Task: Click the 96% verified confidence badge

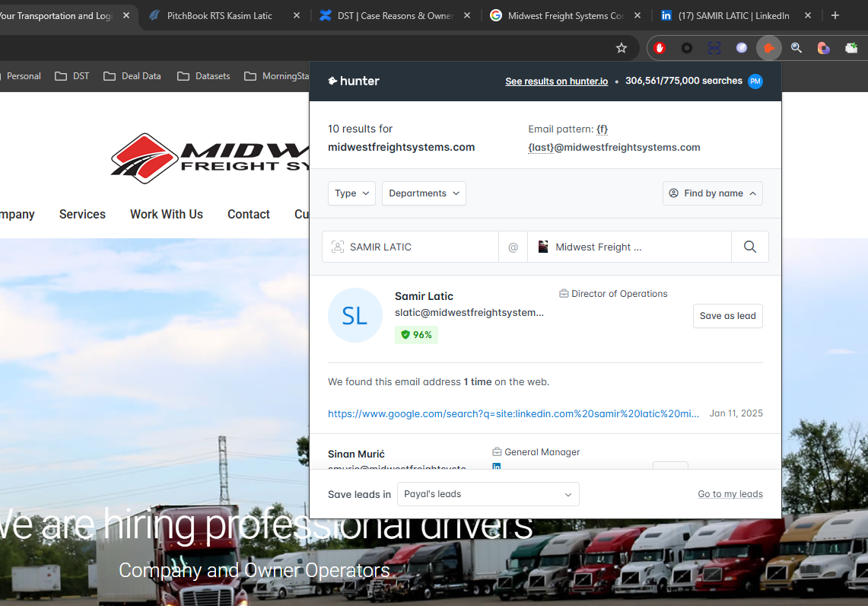Action: coord(416,335)
